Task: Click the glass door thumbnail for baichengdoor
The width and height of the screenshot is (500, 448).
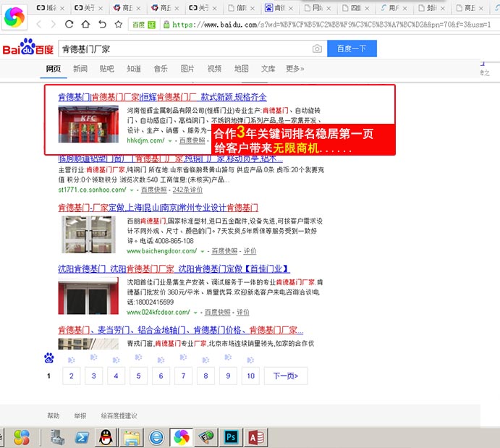Action: click(89, 234)
